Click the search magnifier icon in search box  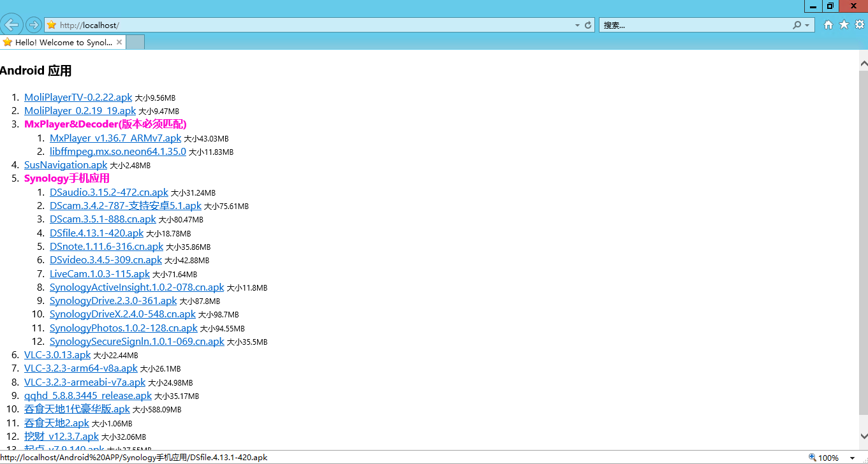[797, 25]
